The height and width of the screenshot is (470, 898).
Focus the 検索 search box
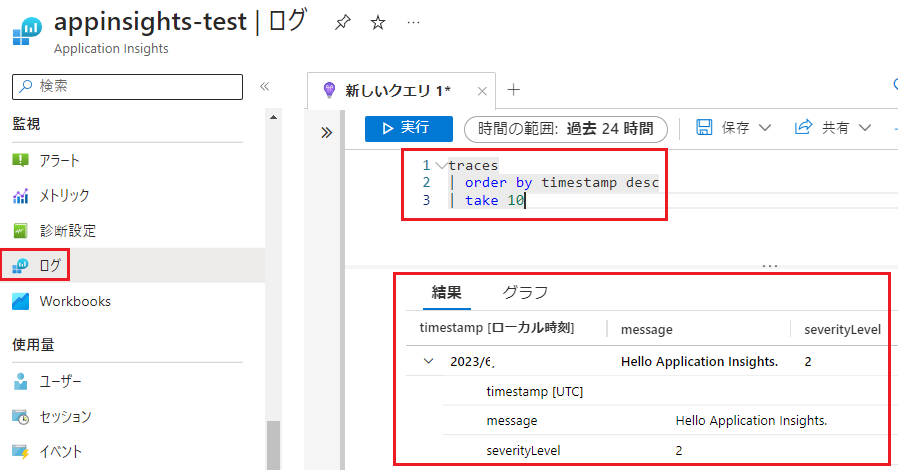pyautogui.click(x=127, y=86)
